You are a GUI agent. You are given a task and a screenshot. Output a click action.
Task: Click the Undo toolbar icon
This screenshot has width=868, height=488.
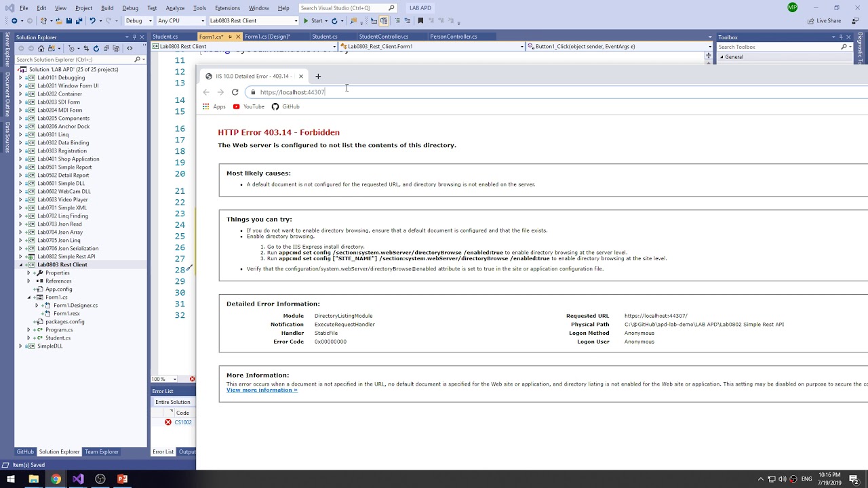coord(92,21)
